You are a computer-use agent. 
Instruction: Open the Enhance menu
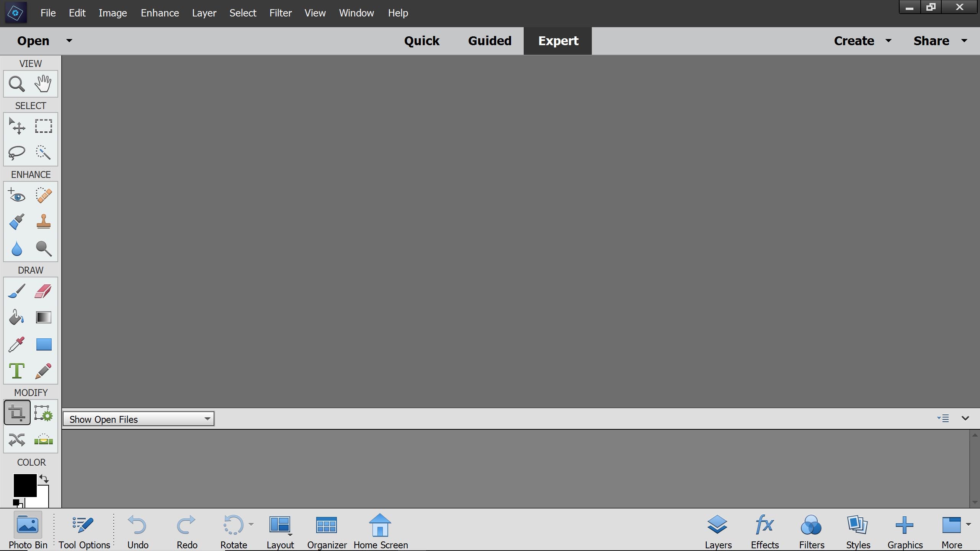[x=160, y=13]
